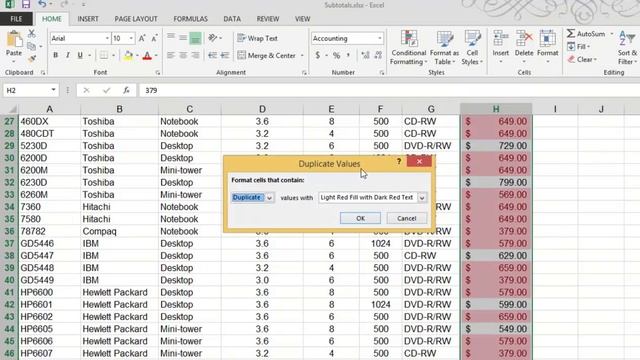
Task: Open the Font dialog launcher
Action: click(x=158, y=73)
